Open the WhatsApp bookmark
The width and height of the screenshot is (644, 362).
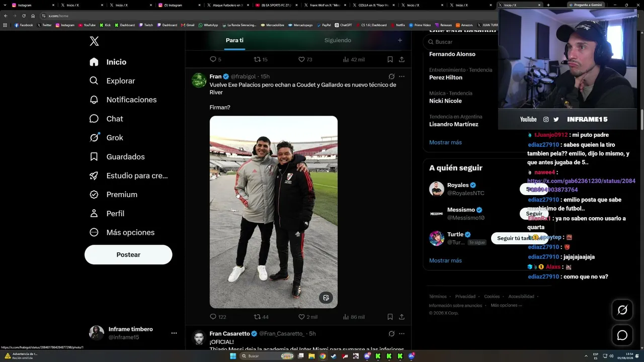click(208, 25)
